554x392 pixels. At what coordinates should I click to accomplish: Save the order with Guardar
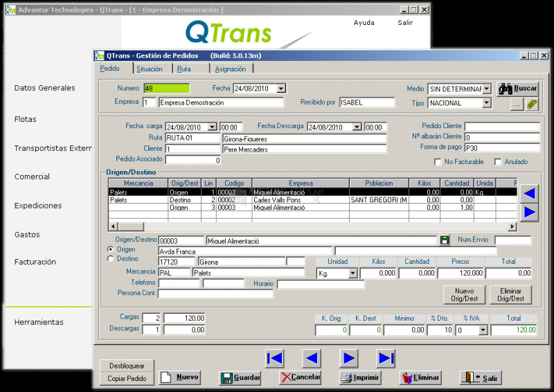[240, 377]
